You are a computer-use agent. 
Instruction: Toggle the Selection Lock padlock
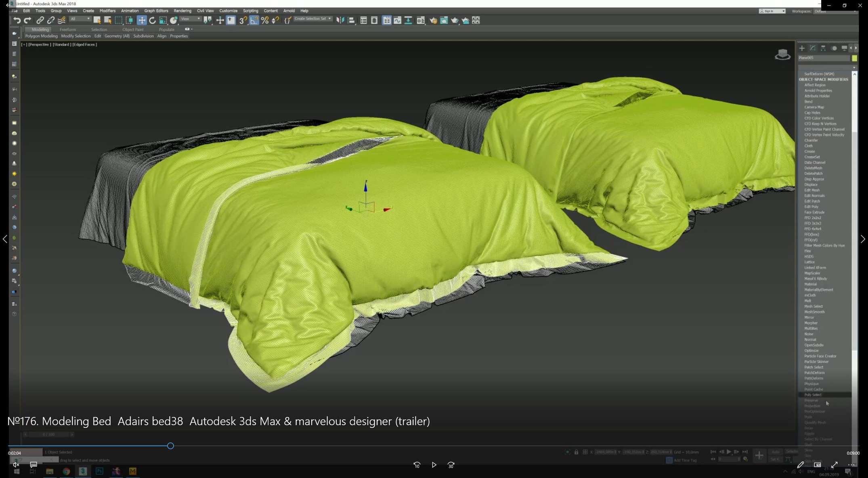point(576,452)
